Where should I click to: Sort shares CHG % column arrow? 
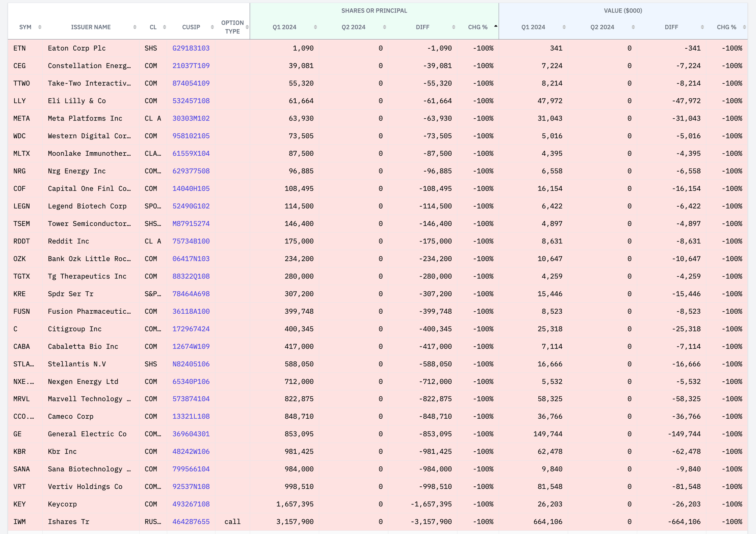click(x=496, y=26)
